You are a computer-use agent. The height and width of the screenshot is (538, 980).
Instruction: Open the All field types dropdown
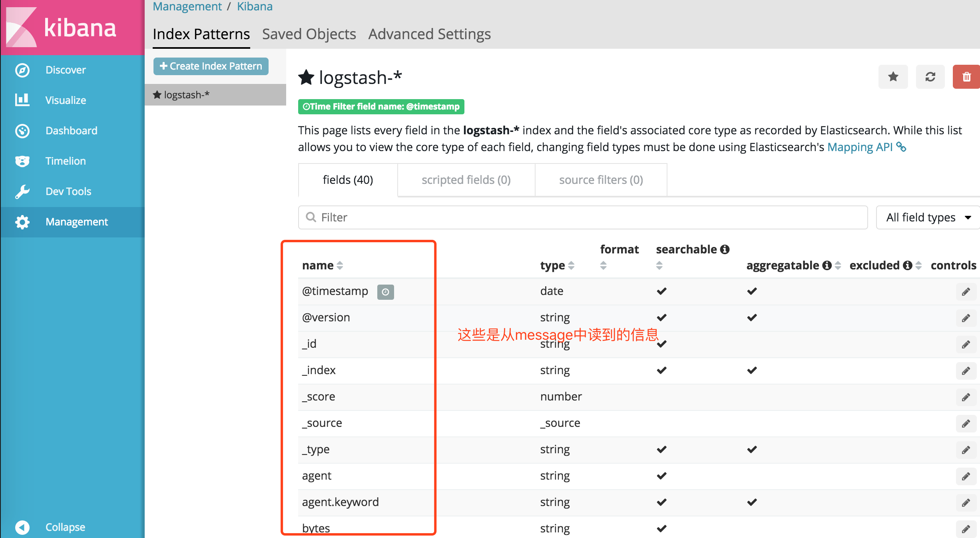928,217
